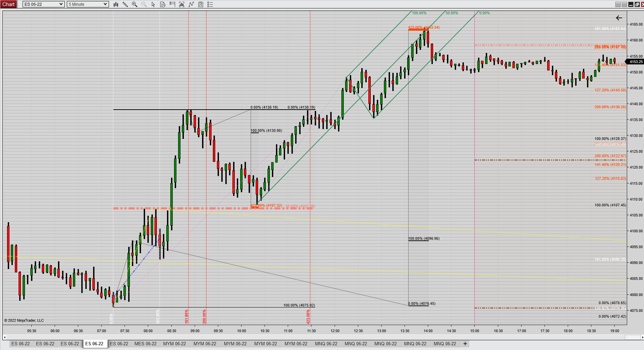Click the vertical red 423.00% time label
Viewport: 644px width, 350px height.
308,317
